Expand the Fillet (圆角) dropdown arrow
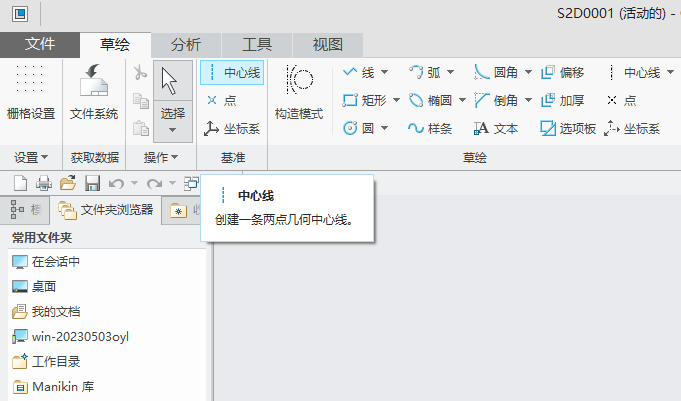Screen dimensions: 681x401 [529, 72]
